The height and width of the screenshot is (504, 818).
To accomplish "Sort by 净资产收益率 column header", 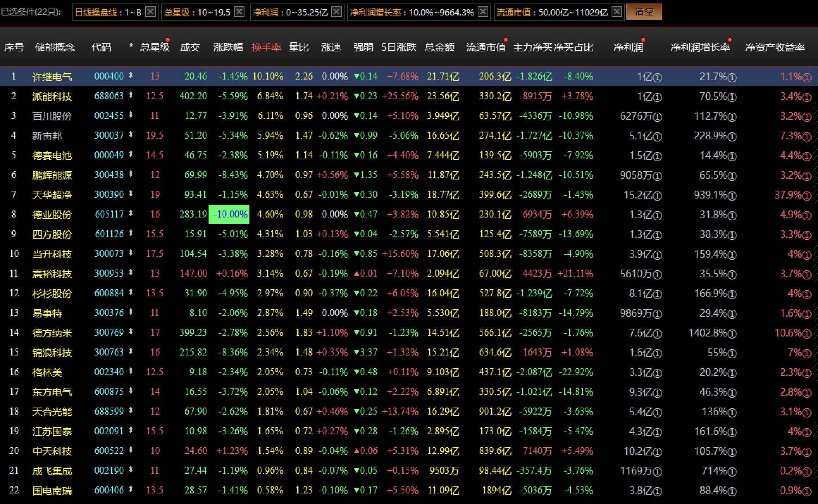I will point(775,47).
